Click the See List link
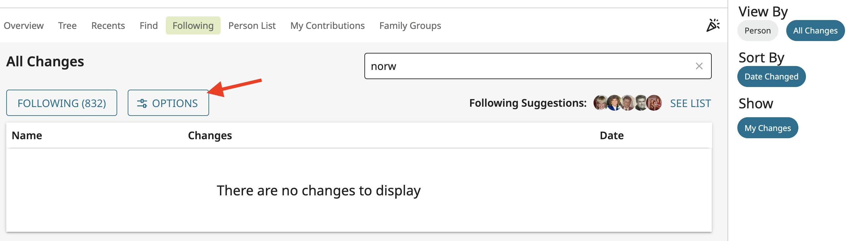Image resolution: width=868 pixels, height=241 pixels. pyautogui.click(x=690, y=103)
